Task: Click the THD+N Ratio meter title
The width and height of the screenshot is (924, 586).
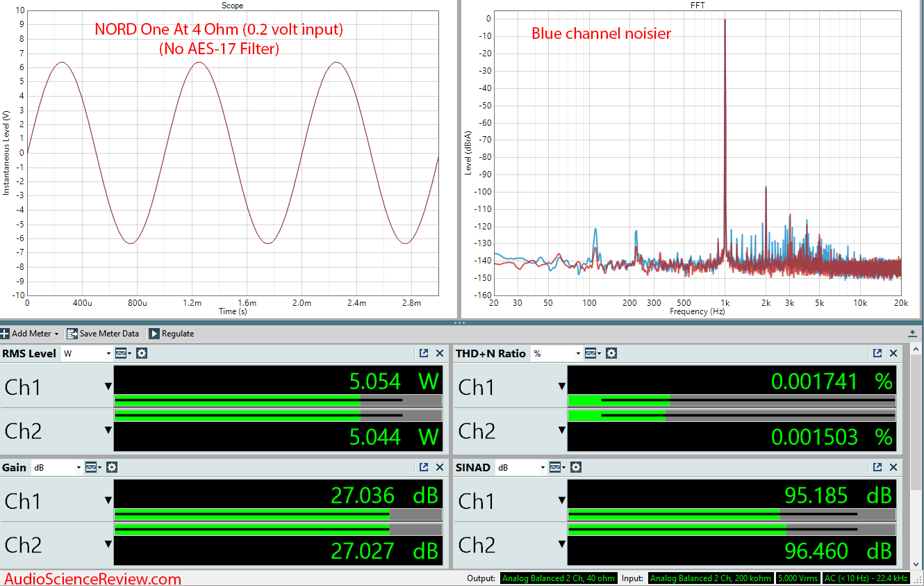Action: pyautogui.click(x=490, y=353)
